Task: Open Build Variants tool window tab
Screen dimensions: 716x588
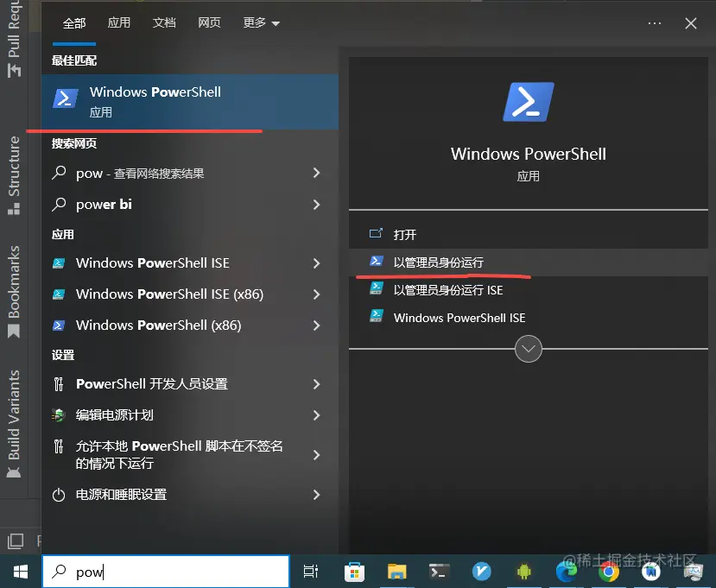Action: 14,424
